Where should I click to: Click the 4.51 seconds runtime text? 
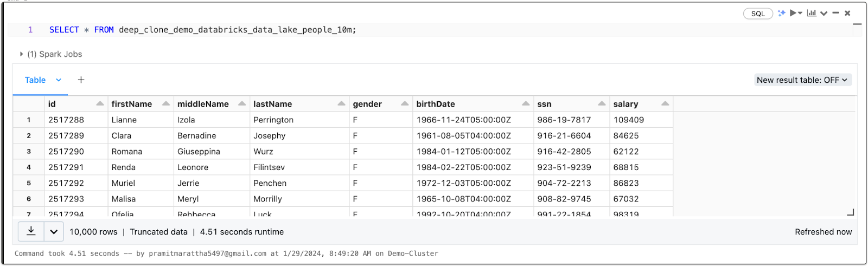[x=242, y=232]
